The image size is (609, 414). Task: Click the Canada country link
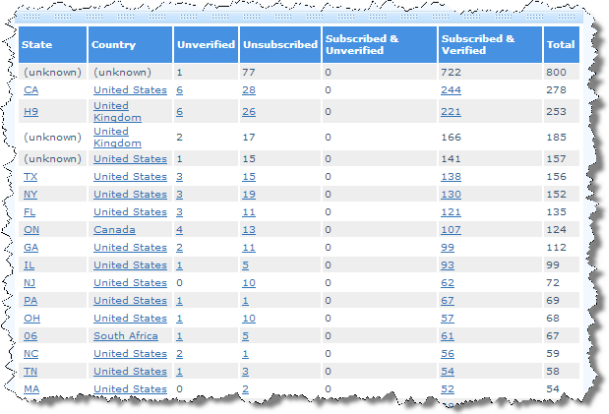pos(115,230)
